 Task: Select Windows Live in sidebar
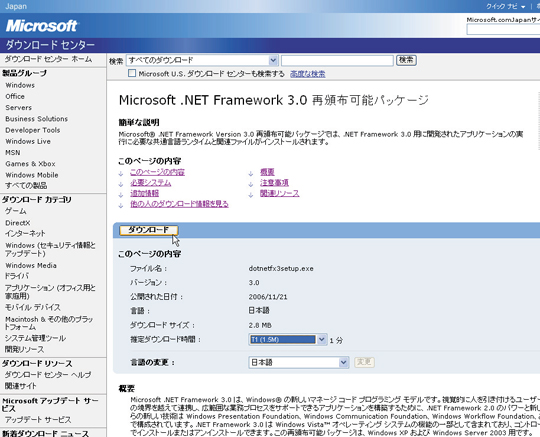tap(28, 142)
